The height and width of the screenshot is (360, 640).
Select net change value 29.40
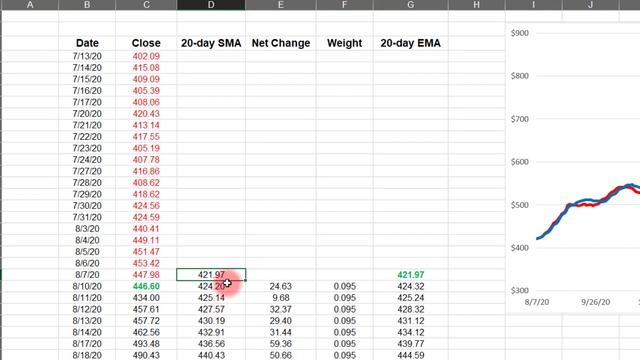pos(281,321)
